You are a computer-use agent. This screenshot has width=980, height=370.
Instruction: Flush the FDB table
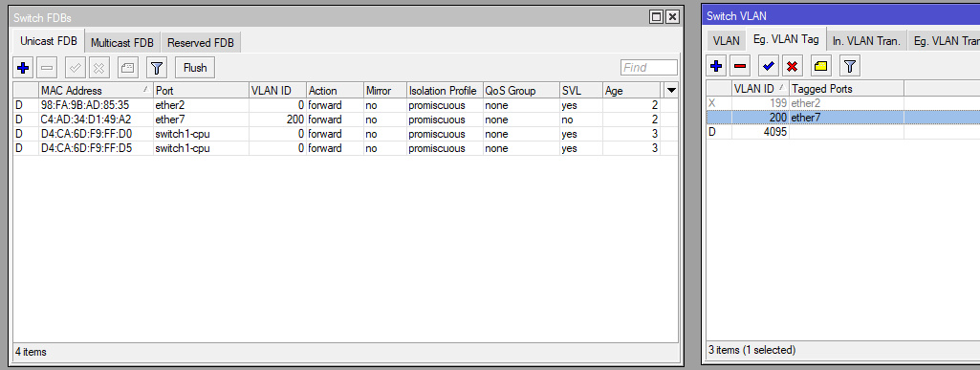[195, 68]
